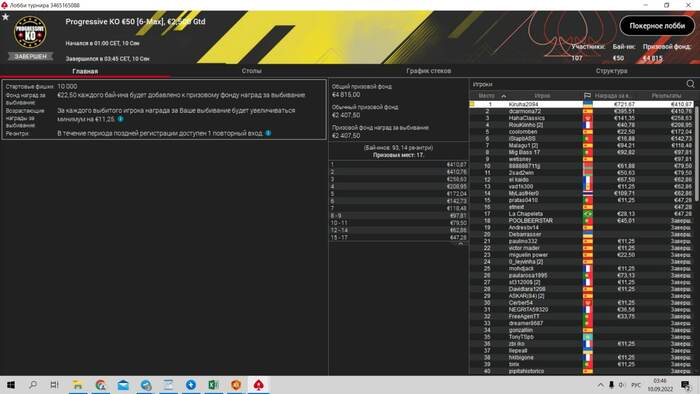The height and width of the screenshot is (394, 700).
Task: Select first place player Kiruha2094 row
Action: (x=581, y=104)
